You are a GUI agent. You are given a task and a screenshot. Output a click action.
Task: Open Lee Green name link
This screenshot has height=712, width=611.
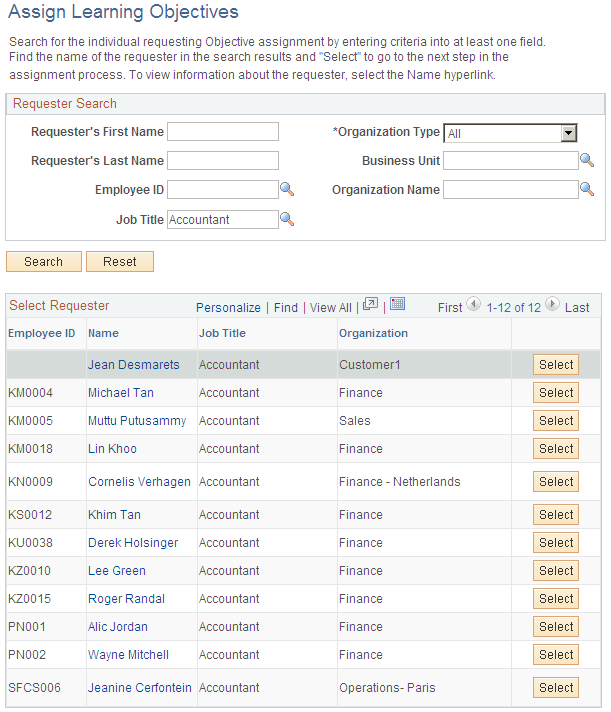pos(117,571)
